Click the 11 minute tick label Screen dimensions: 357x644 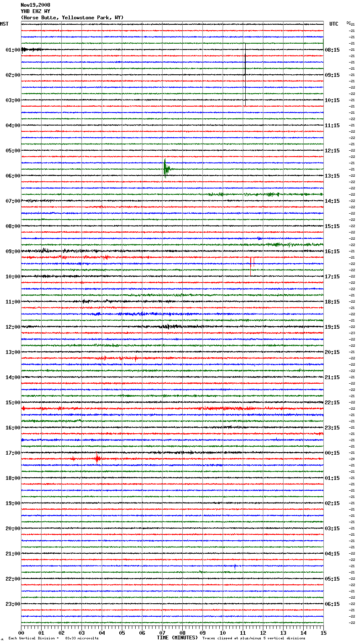point(243,633)
